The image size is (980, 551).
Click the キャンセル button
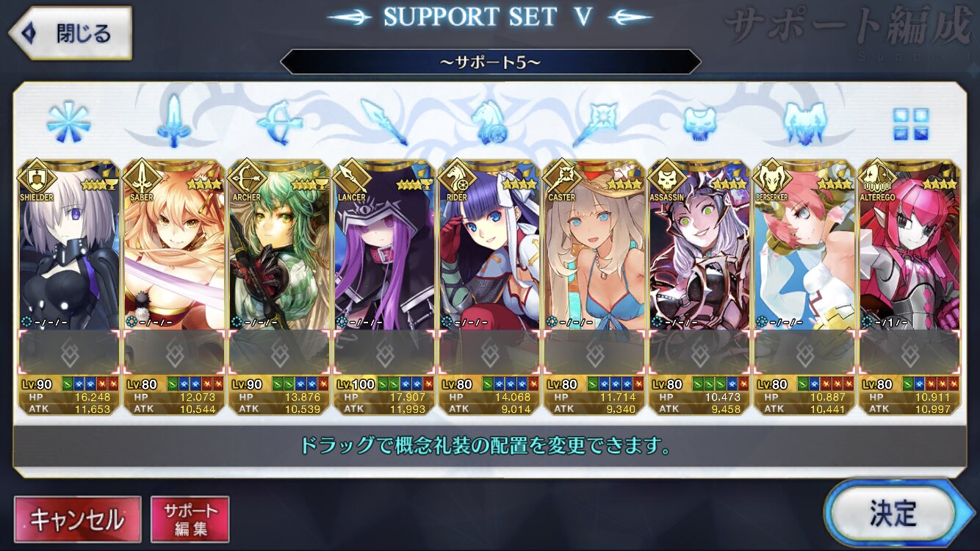pos(77,519)
